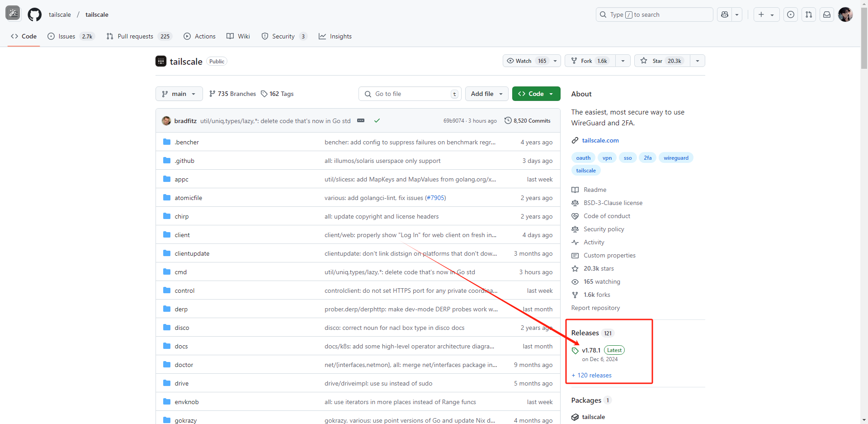Click the Go to file search field
868x424 pixels.
coord(410,94)
